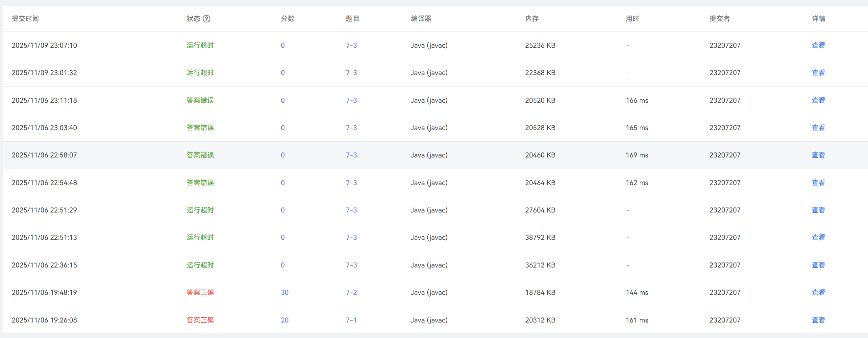Open details for the 23:07:10 submission

click(x=818, y=45)
